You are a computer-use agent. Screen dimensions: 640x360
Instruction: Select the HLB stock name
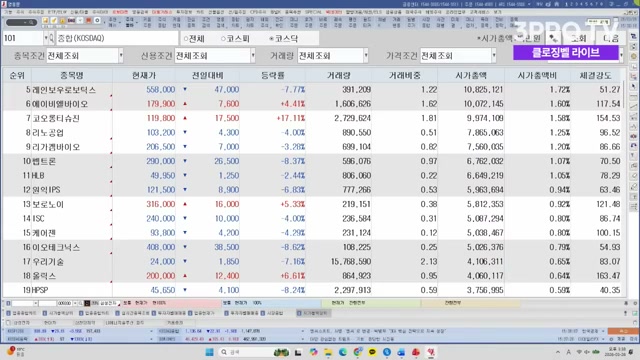click(x=38, y=176)
